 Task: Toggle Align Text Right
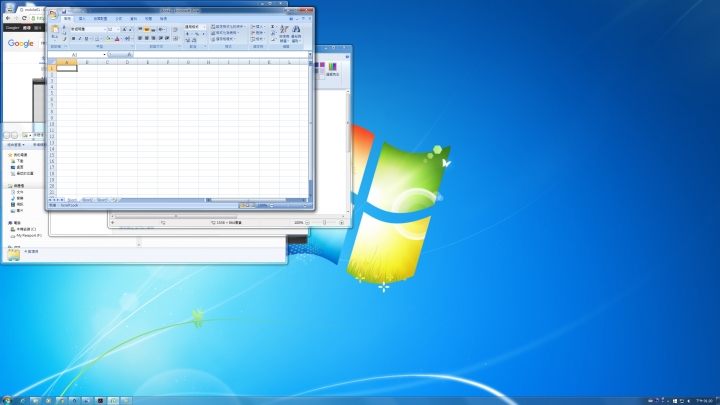click(x=153, y=38)
